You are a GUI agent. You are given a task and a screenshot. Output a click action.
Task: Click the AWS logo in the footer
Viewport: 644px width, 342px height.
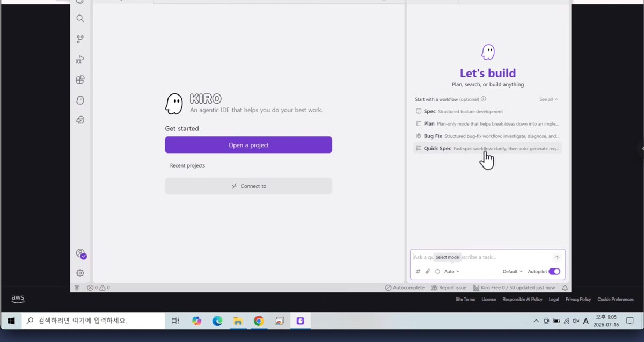pyautogui.click(x=18, y=299)
